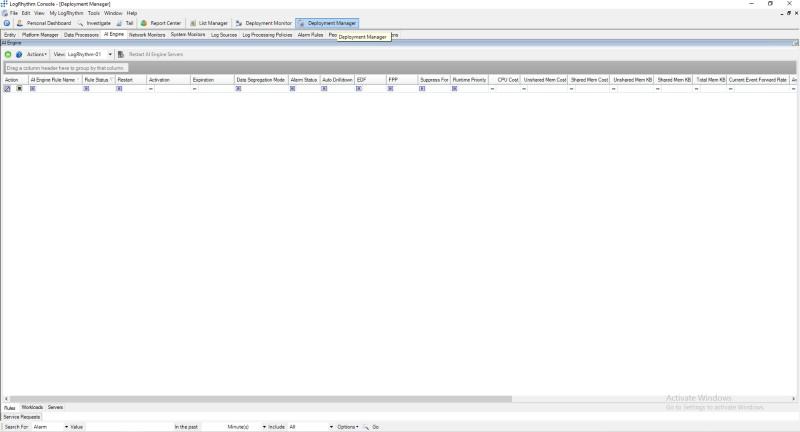This screenshot has width=800, height=432.
Task: Click the AI Engine Rule Name filter operator
Action: (33, 88)
